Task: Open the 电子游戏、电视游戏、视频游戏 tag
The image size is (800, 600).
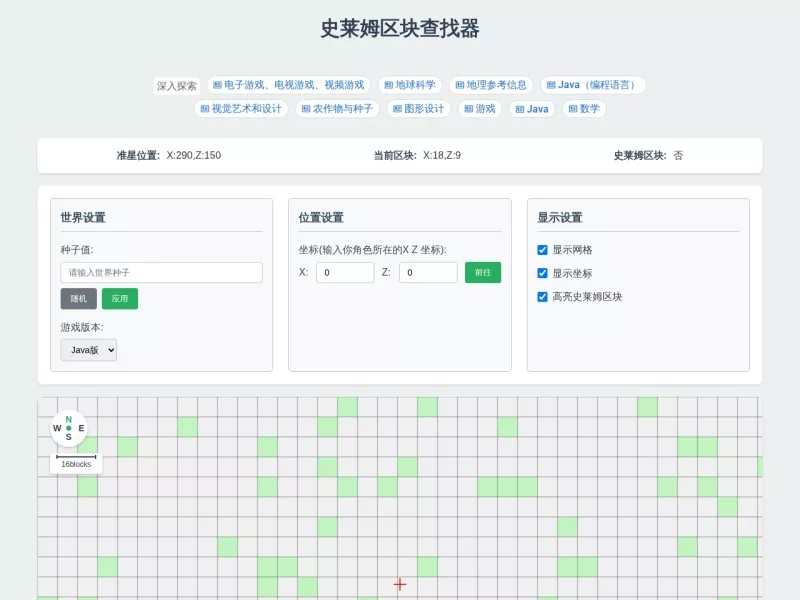Action: 288,85
